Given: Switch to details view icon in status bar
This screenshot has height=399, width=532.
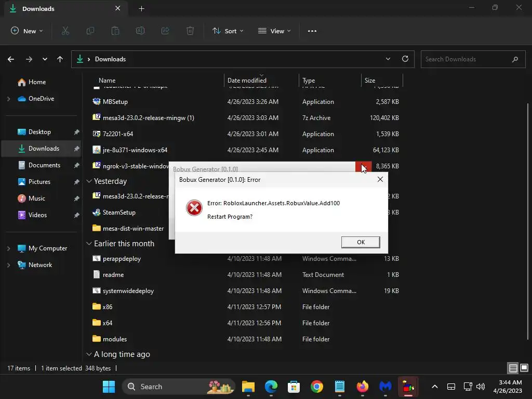Looking at the screenshot, I should [513, 368].
